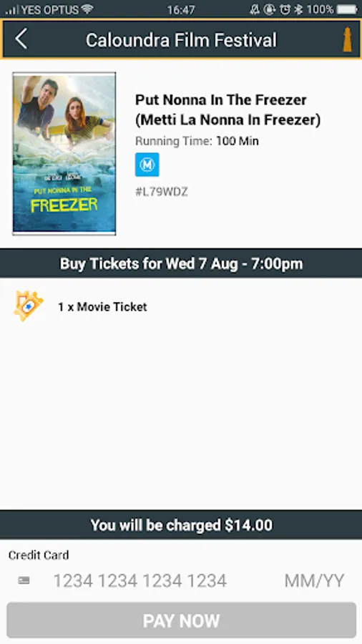Tap the blue M rating badge

tap(147, 165)
